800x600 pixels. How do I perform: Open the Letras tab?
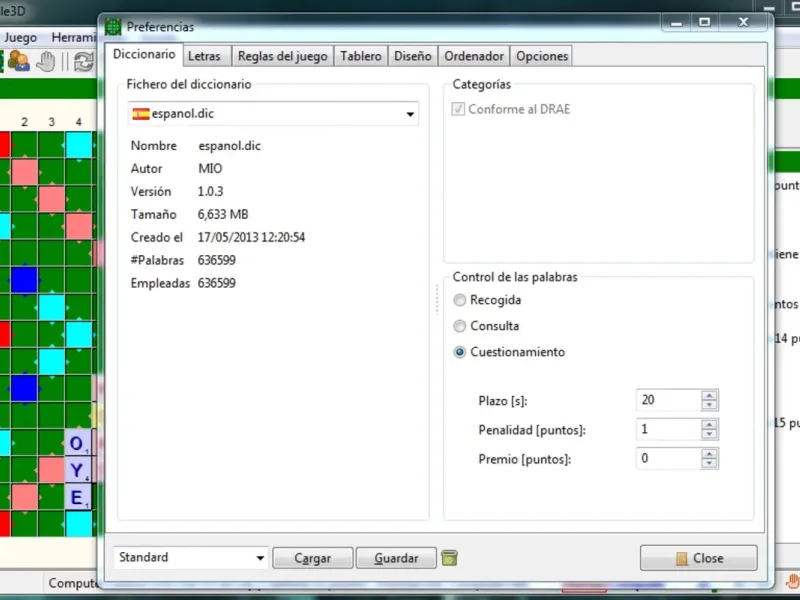tap(204, 56)
